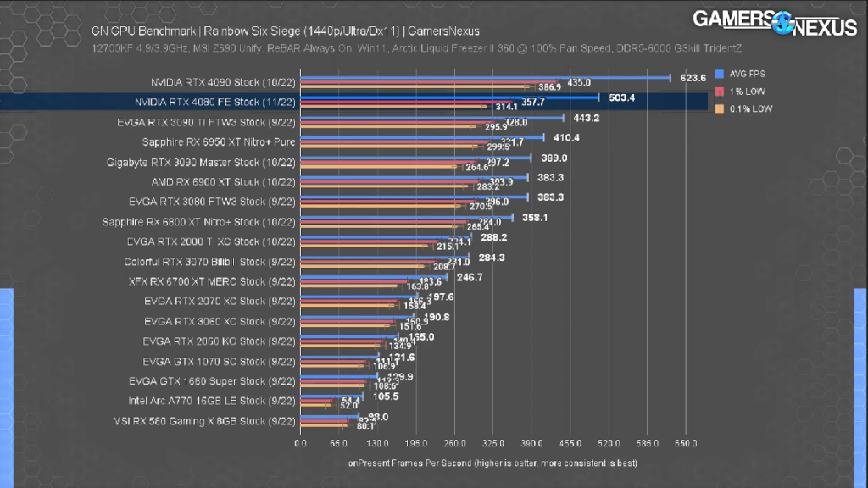Click the 314.1 0.1% low value
This screenshot has height=488, width=868.
pos(507,107)
